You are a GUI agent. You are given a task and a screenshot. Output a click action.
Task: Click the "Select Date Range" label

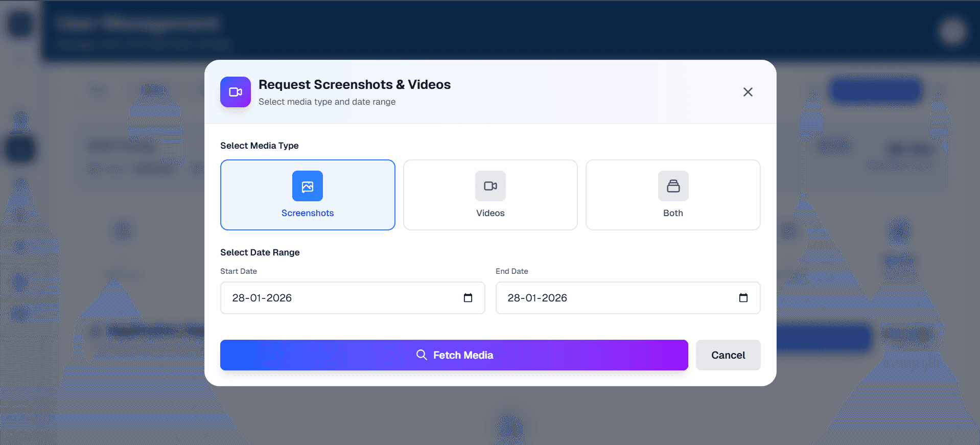[260, 252]
